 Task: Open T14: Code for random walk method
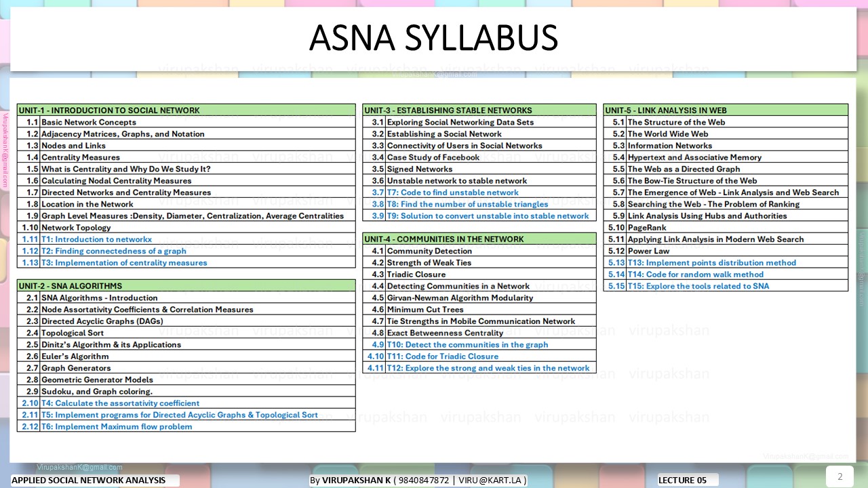pyautogui.click(x=726, y=274)
